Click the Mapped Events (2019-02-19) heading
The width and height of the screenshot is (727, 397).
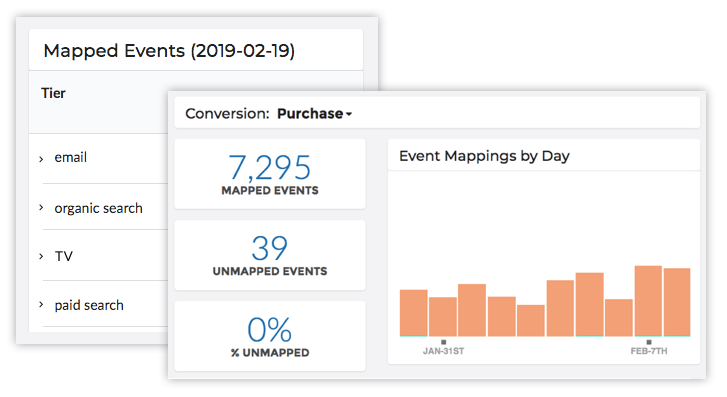(169, 51)
